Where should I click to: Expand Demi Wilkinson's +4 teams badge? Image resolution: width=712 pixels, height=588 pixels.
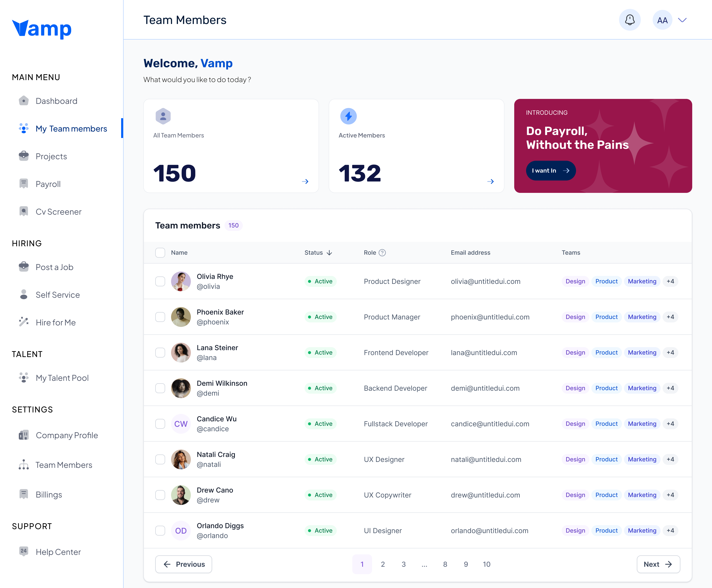670,388
